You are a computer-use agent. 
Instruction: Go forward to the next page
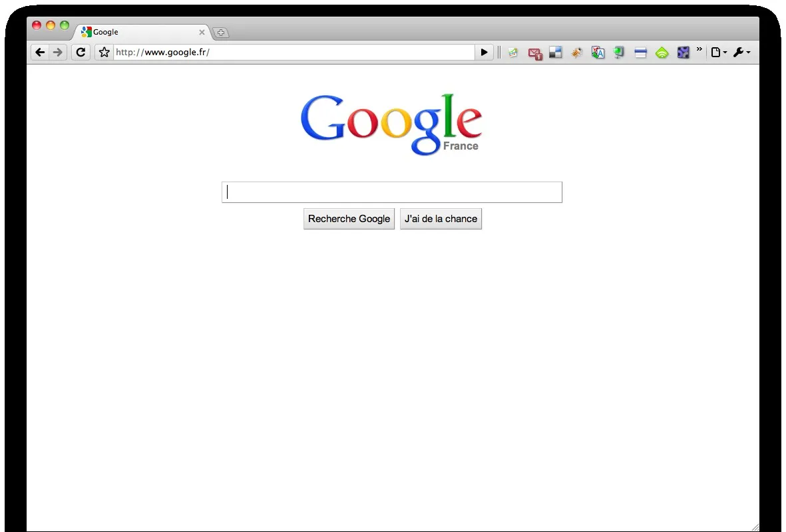click(58, 52)
